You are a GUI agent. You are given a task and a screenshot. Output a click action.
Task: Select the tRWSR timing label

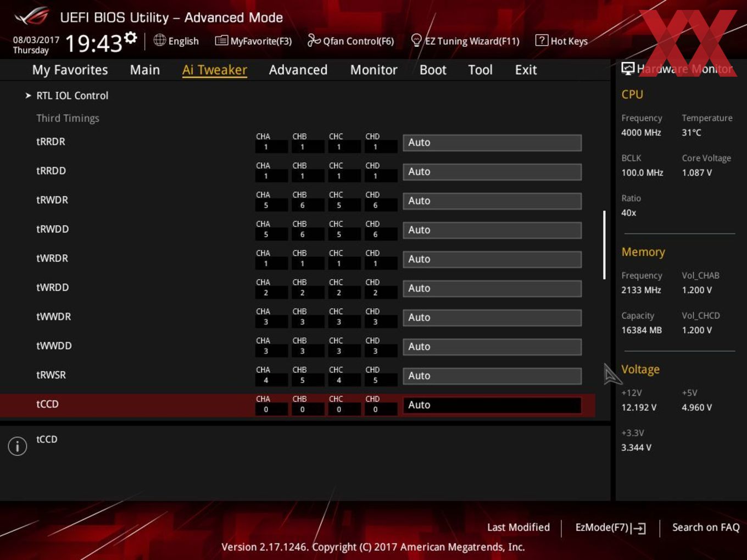pyautogui.click(x=51, y=375)
